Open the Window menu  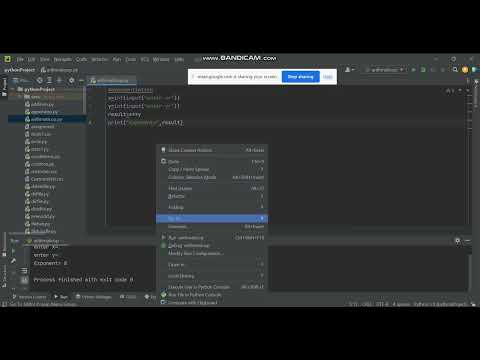(x=161, y=59)
